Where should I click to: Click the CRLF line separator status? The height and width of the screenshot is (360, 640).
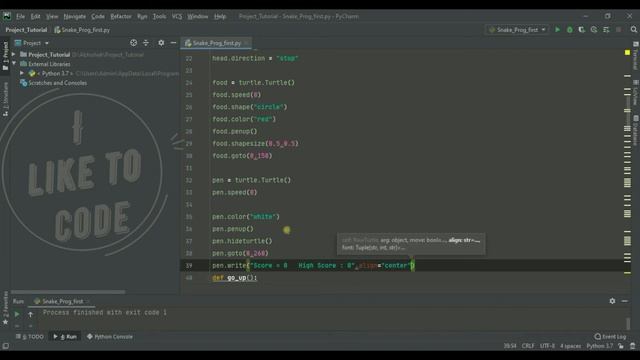[528, 346]
